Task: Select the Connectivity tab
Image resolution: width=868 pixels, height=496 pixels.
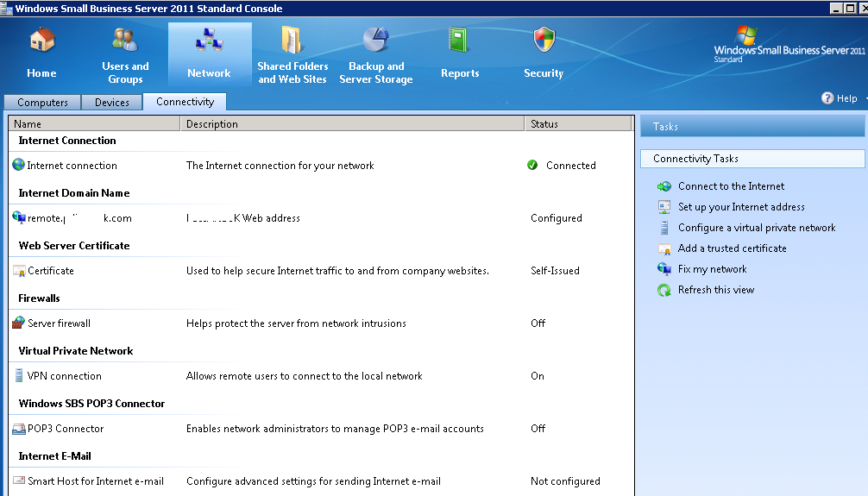Action: [x=185, y=102]
